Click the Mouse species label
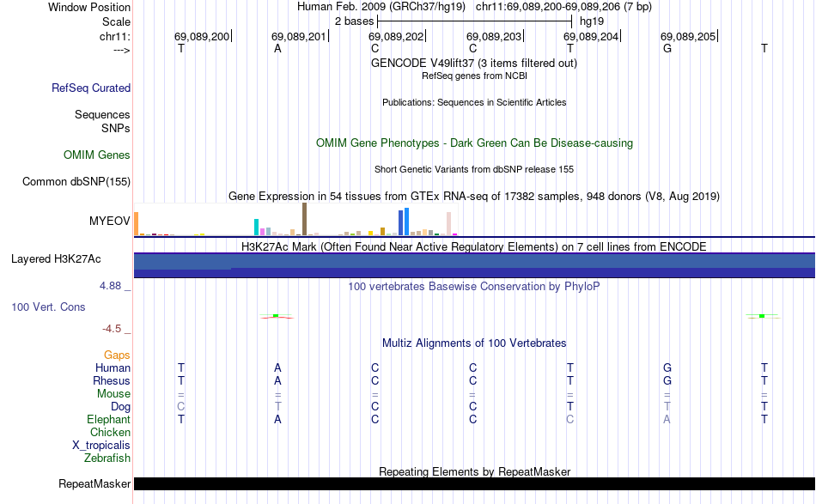The height and width of the screenshot is (504, 816). point(113,394)
